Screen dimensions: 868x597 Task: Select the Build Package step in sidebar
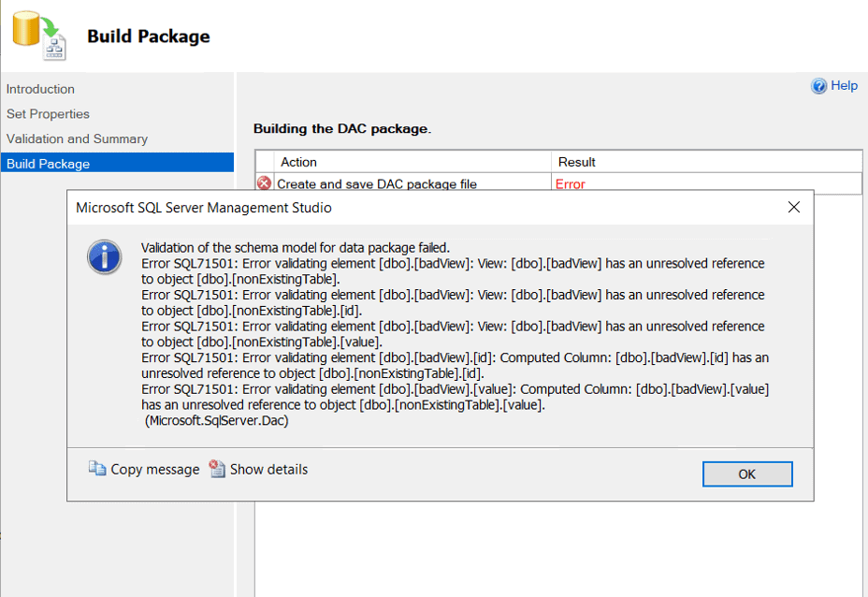coord(117,164)
